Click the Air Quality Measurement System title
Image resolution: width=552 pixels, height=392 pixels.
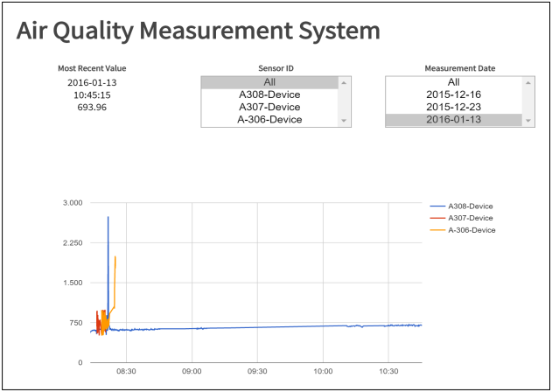(199, 31)
